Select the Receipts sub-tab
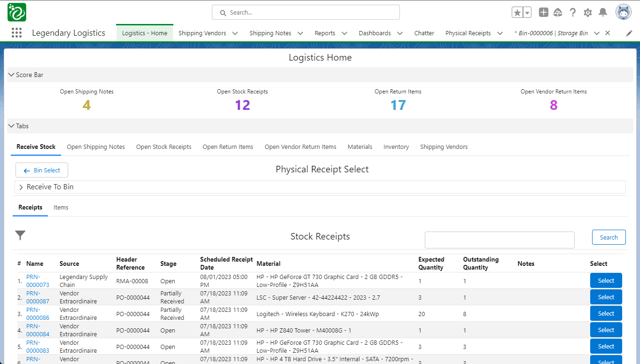The image size is (640, 364). point(31,207)
